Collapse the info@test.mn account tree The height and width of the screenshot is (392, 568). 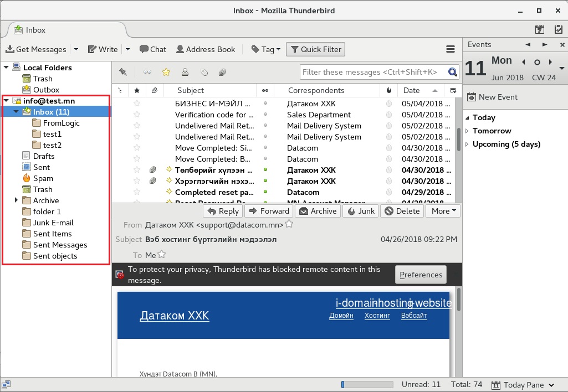pyautogui.click(x=6, y=101)
